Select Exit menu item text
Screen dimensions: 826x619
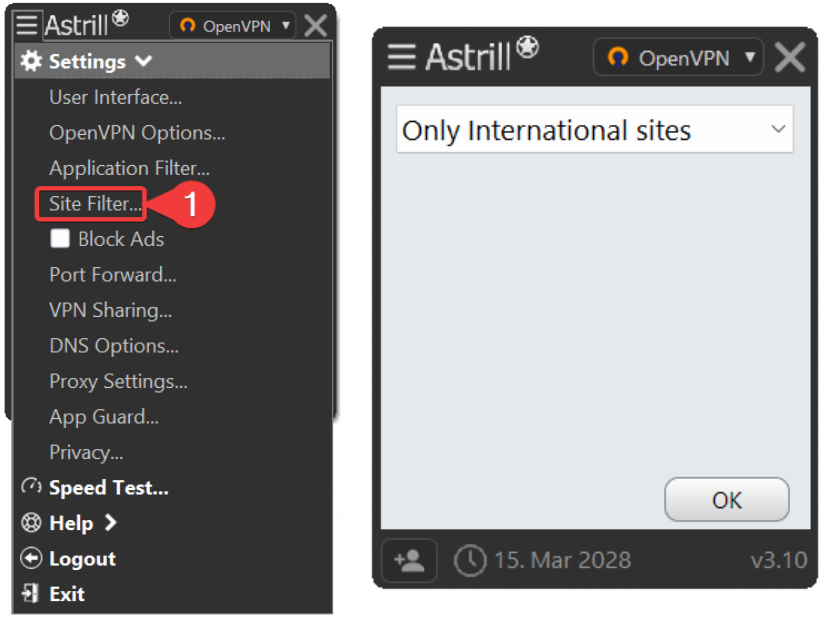[x=67, y=594]
